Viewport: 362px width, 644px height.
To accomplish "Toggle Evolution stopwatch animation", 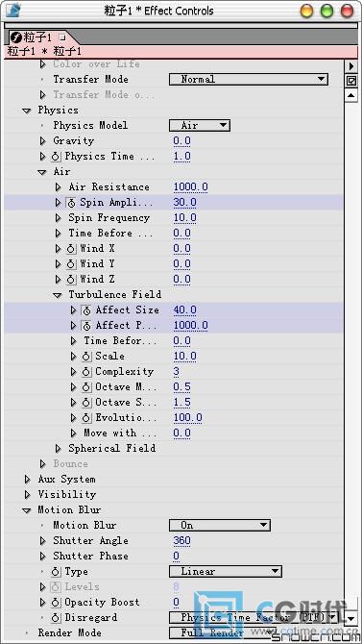I will click(x=86, y=418).
